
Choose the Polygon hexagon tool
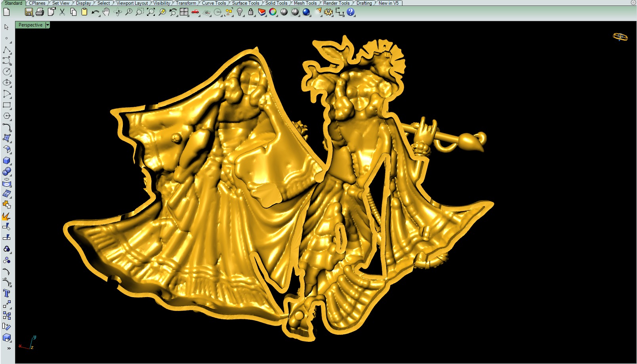(x=7, y=116)
